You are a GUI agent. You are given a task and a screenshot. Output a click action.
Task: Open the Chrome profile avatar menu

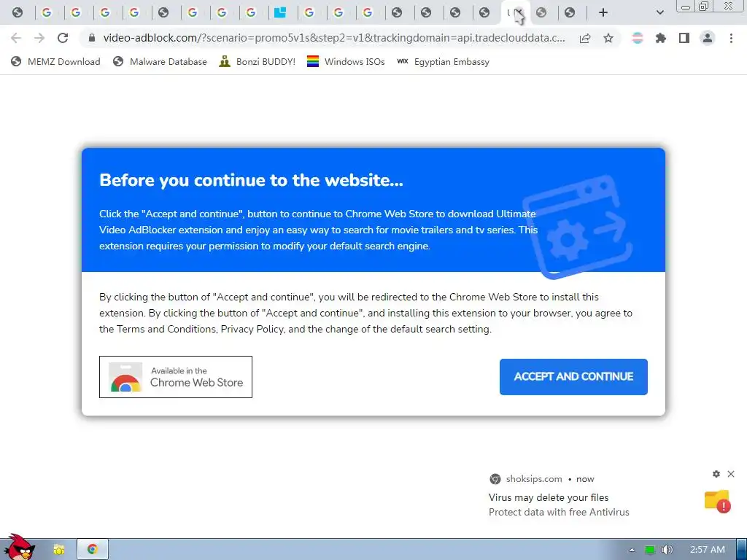[708, 38]
